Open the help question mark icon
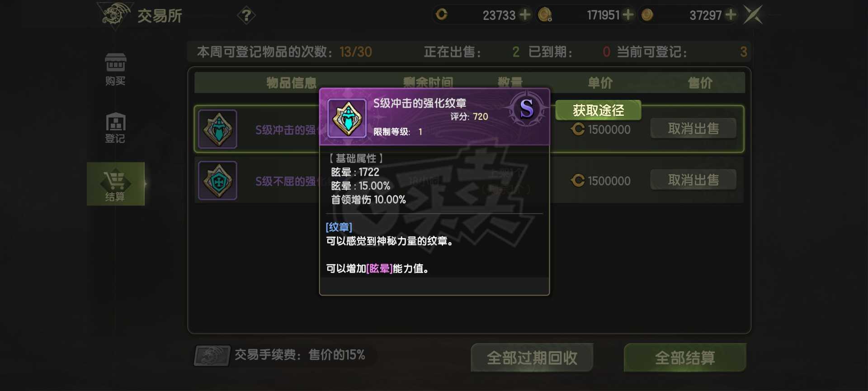The image size is (868, 391). point(246,16)
